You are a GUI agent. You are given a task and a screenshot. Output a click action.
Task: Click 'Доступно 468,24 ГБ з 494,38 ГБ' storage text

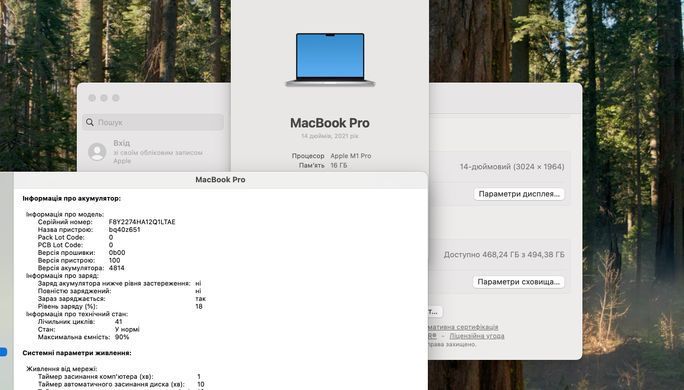pyautogui.click(x=504, y=254)
